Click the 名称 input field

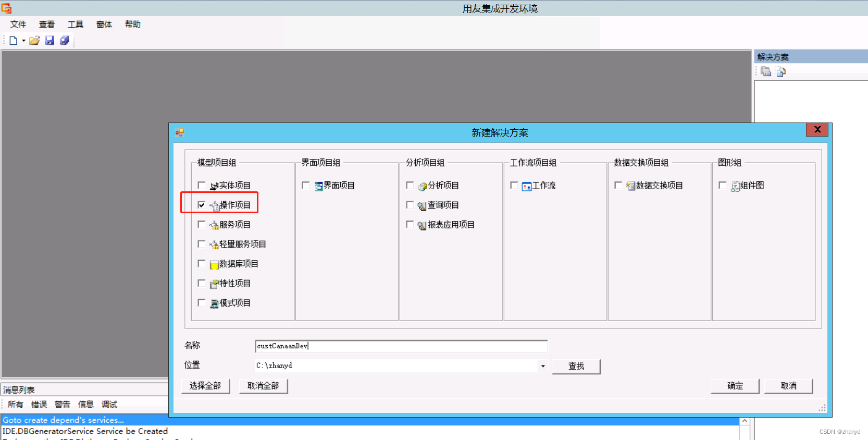coord(401,346)
